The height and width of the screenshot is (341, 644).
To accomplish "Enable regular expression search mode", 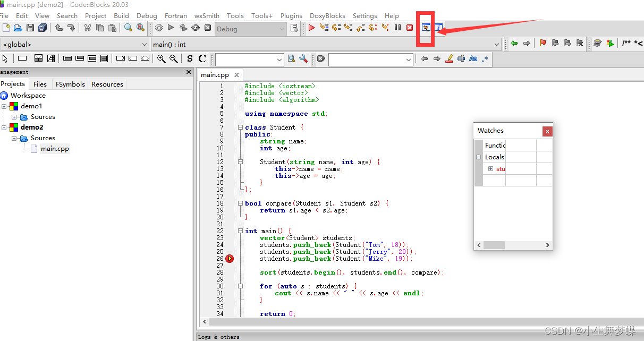I will (485, 59).
